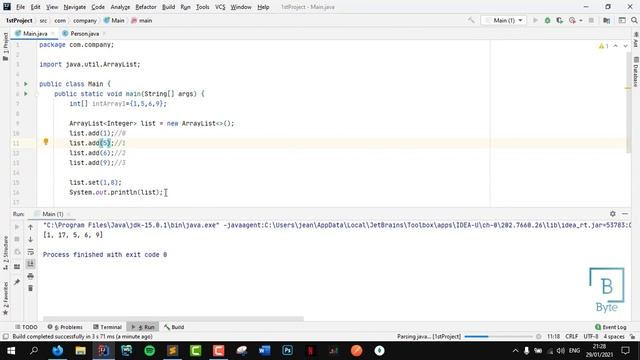Click the stop icon in the Run panel

(x=17, y=239)
